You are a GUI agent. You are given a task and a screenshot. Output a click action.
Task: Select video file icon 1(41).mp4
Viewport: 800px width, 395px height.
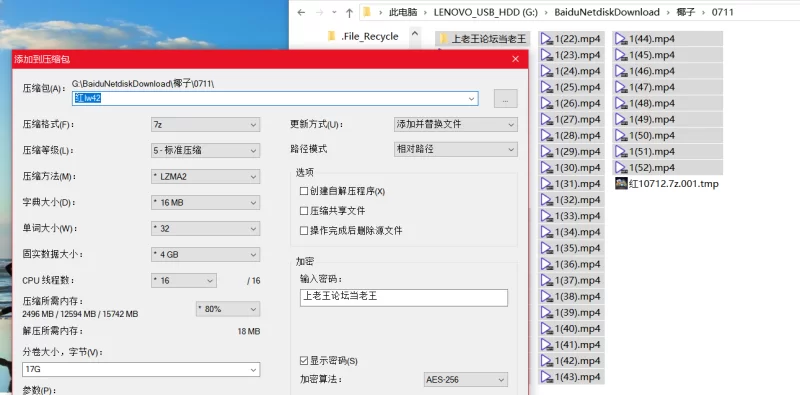(547, 344)
